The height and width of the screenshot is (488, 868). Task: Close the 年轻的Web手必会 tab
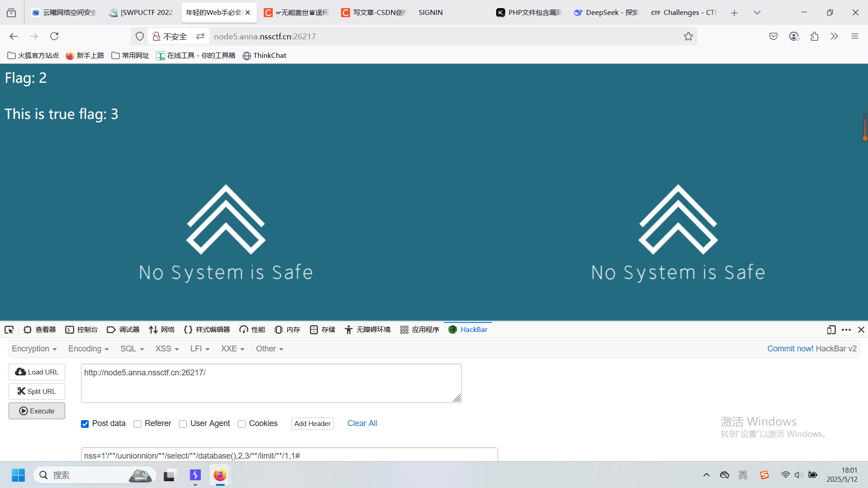pos(247,13)
